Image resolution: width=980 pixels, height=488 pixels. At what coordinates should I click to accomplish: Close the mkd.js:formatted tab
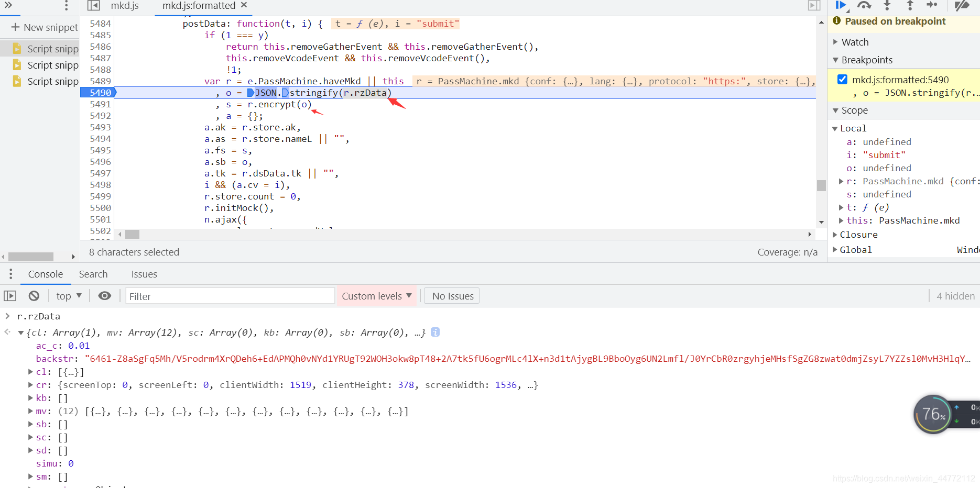click(244, 5)
